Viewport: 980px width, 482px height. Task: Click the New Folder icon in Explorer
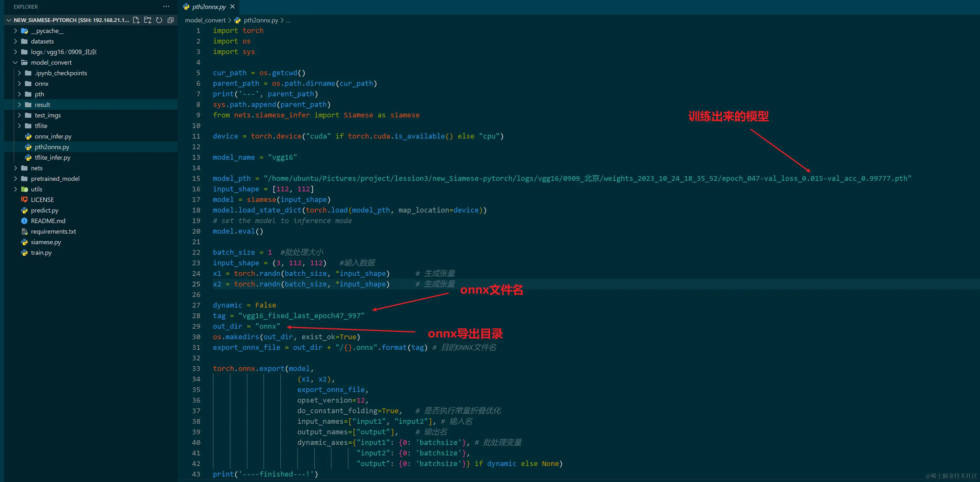point(147,20)
